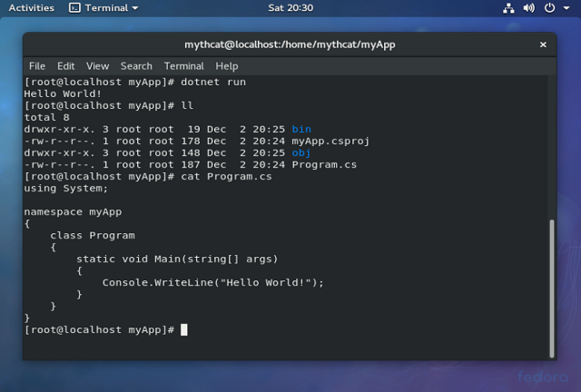The height and width of the screenshot is (392, 581).
Task: Click the 'class Program' line
Action: 93,236
